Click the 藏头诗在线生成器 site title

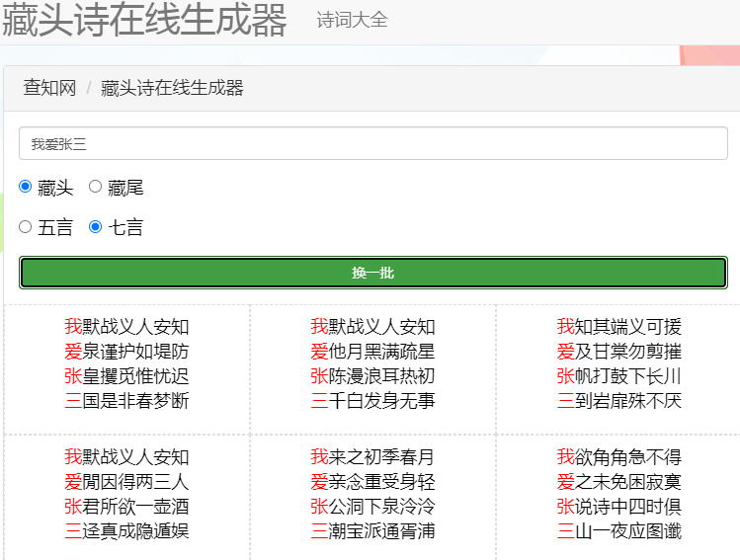[144, 20]
